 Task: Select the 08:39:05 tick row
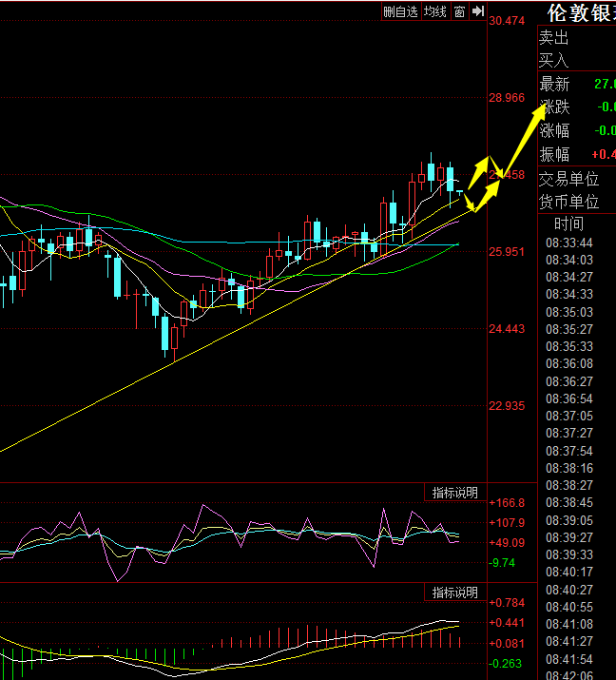tap(569, 520)
